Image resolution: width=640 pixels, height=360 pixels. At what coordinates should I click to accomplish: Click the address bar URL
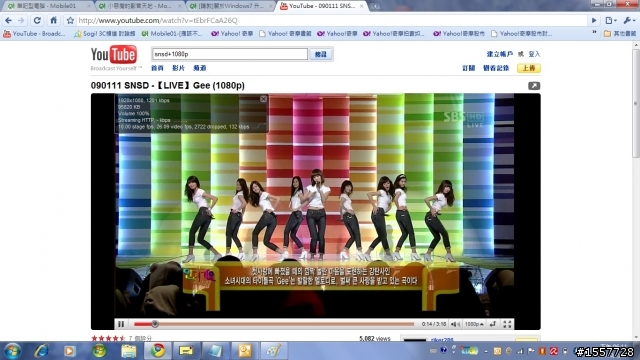click(158, 20)
